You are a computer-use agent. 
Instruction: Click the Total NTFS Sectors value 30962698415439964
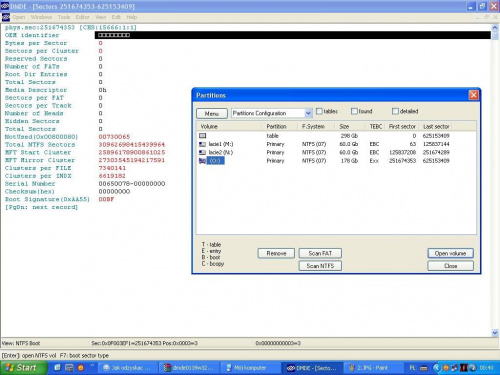[132, 145]
